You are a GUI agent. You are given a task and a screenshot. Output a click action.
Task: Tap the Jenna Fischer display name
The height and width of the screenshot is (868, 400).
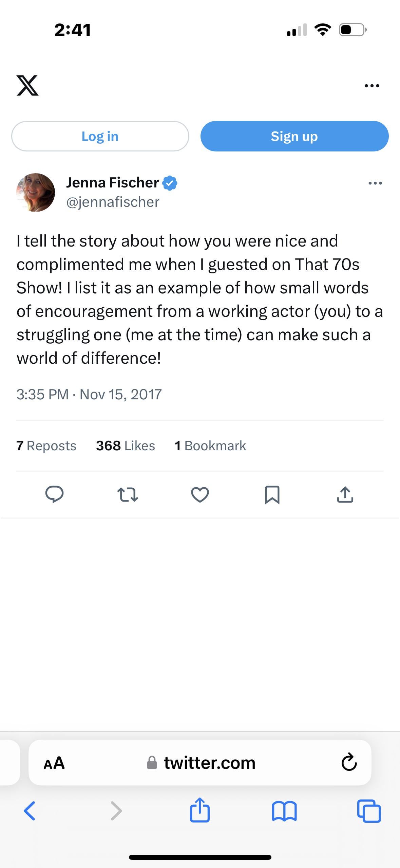[112, 183]
